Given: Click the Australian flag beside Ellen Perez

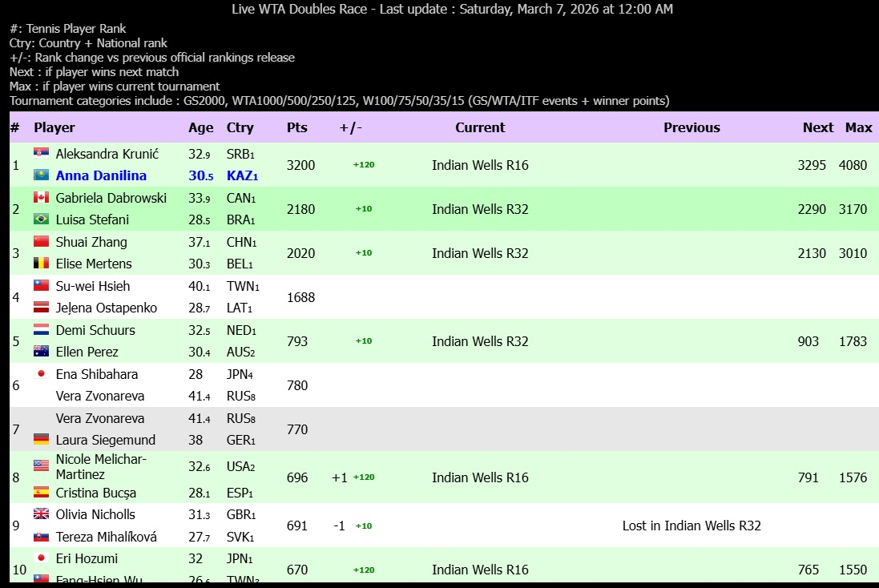Looking at the screenshot, I should point(41,352).
